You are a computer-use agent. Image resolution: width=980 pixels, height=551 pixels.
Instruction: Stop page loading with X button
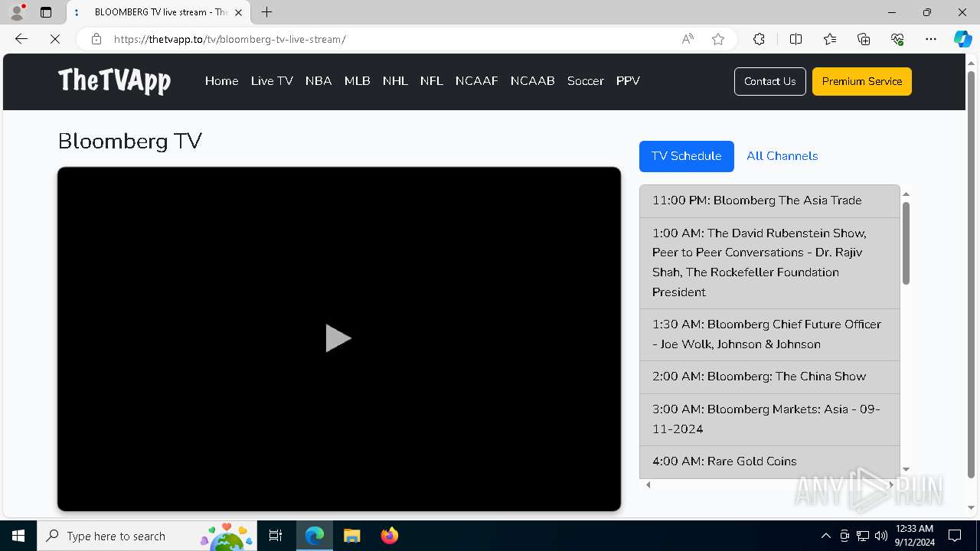point(55,39)
